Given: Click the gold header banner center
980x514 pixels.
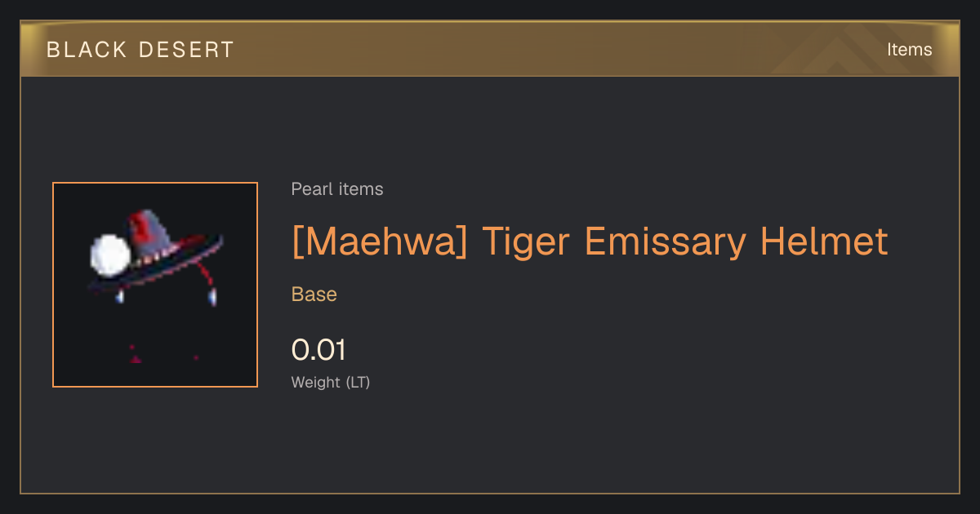Looking at the screenshot, I should (x=490, y=49).
